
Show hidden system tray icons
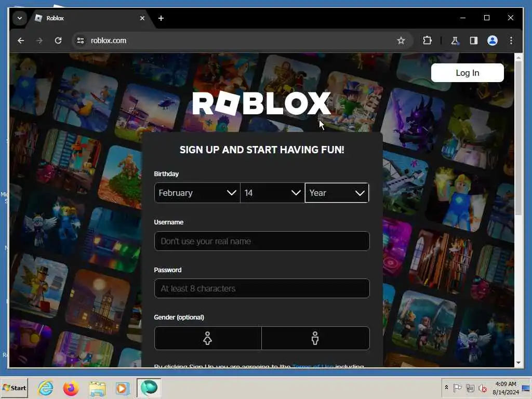(x=446, y=388)
